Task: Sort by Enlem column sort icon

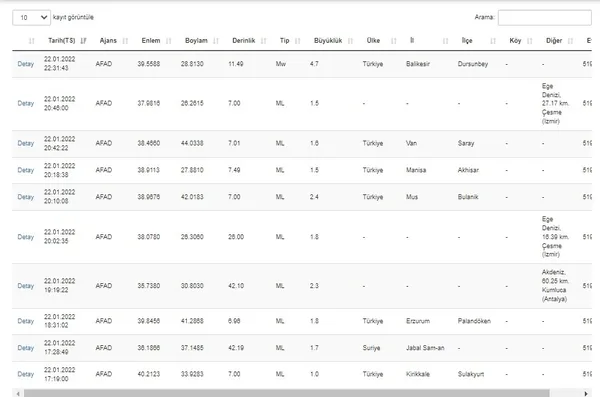Action: [x=169, y=41]
